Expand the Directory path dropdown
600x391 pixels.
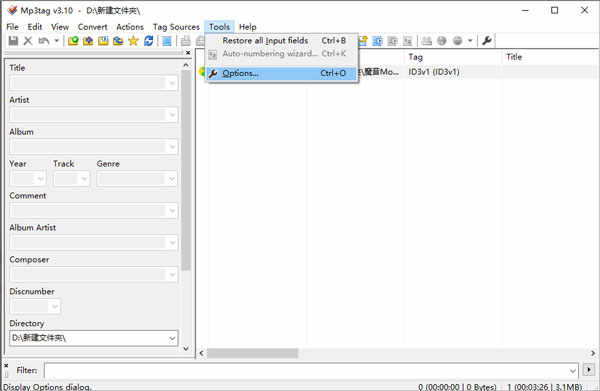pyautogui.click(x=172, y=338)
